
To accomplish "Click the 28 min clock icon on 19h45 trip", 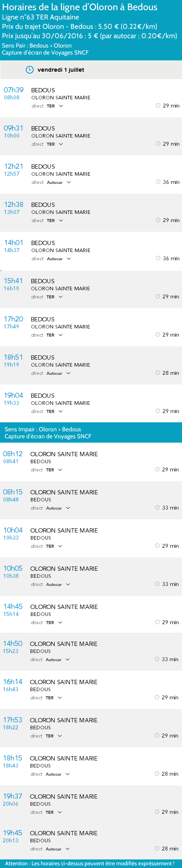I will point(157,848).
